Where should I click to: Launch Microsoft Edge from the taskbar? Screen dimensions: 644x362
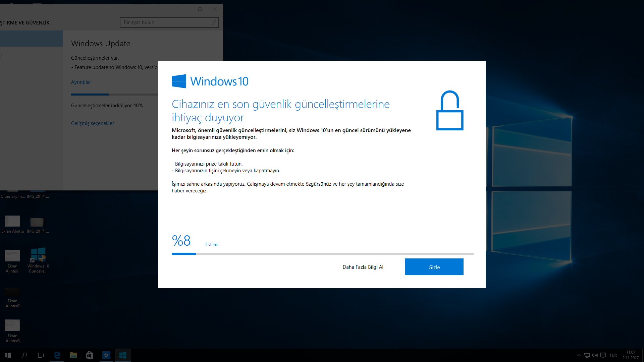(x=57, y=355)
